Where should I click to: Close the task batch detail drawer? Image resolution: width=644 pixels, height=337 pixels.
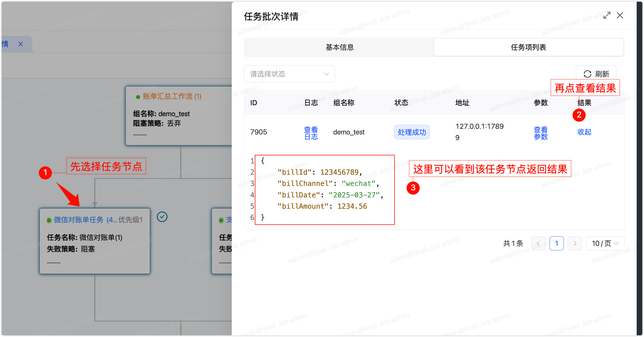tap(620, 15)
